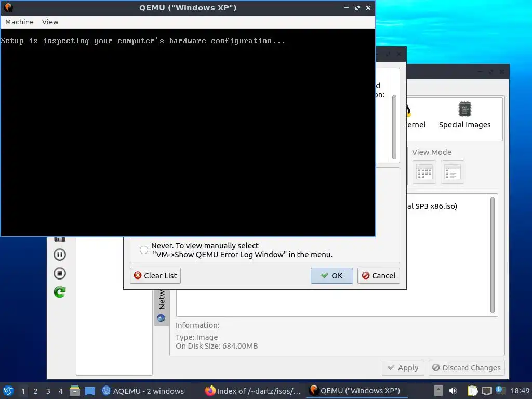Stop the VM using the stop icon
The height and width of the screenshot is (399, 532).
pos(60,273)
